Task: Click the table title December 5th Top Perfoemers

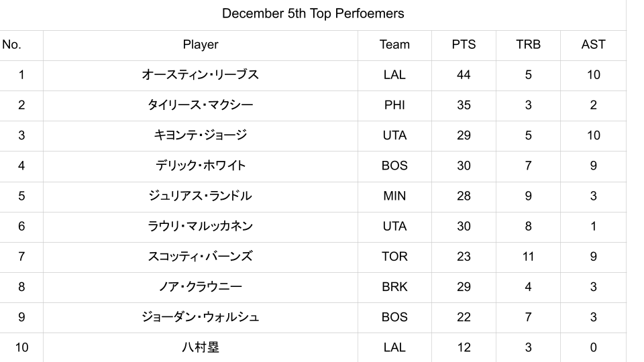Action: tap(313, 13)
